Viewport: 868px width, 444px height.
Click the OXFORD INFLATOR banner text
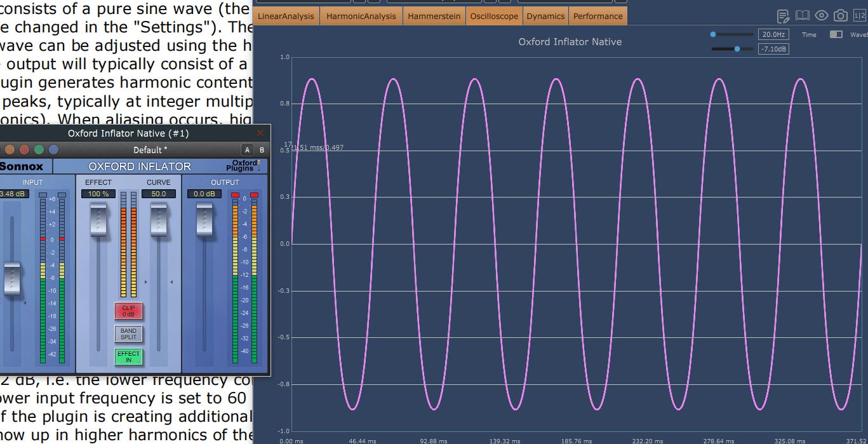click(x=140, y=166)
